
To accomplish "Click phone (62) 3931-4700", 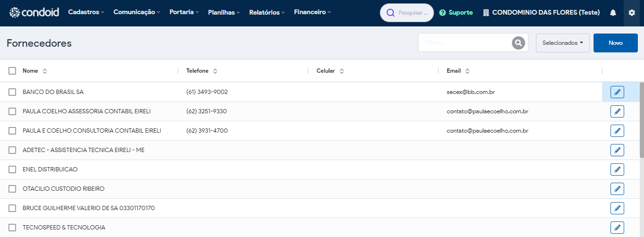I will [207, 131].
